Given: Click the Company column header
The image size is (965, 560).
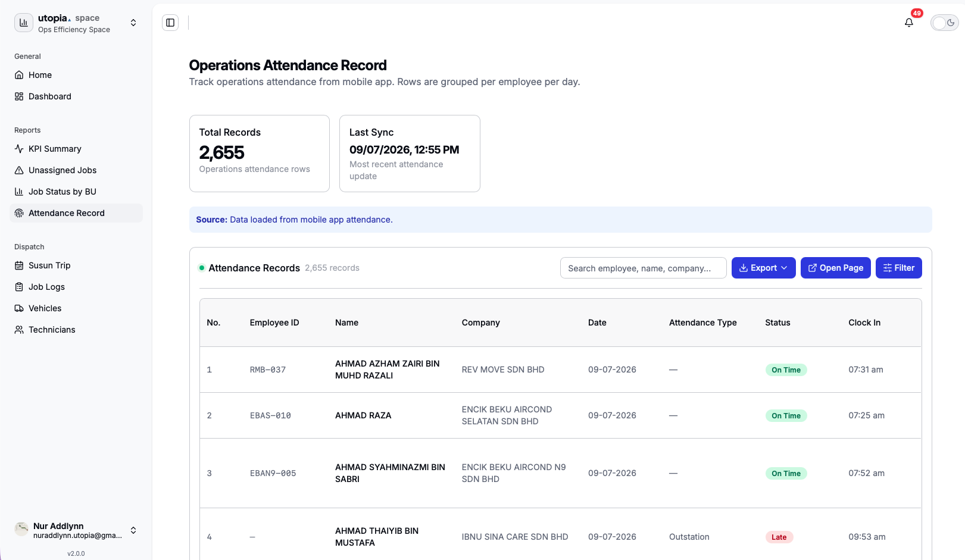Looking at the screenshot, I should pos(480,323).
